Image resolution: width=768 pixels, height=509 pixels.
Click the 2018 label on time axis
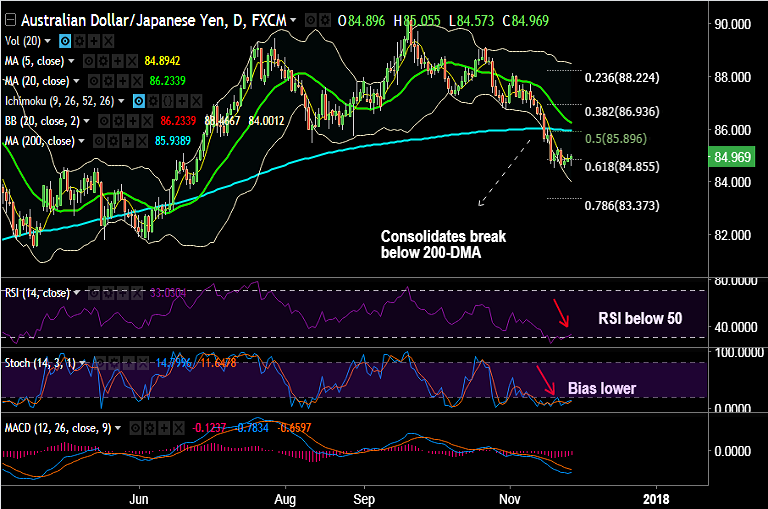coord(656,499)
